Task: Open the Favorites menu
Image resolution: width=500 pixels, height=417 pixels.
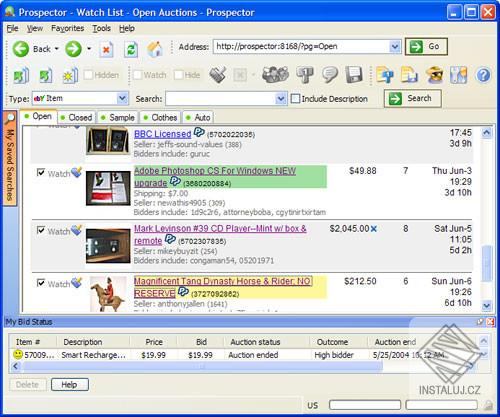Action: point(67,28)
